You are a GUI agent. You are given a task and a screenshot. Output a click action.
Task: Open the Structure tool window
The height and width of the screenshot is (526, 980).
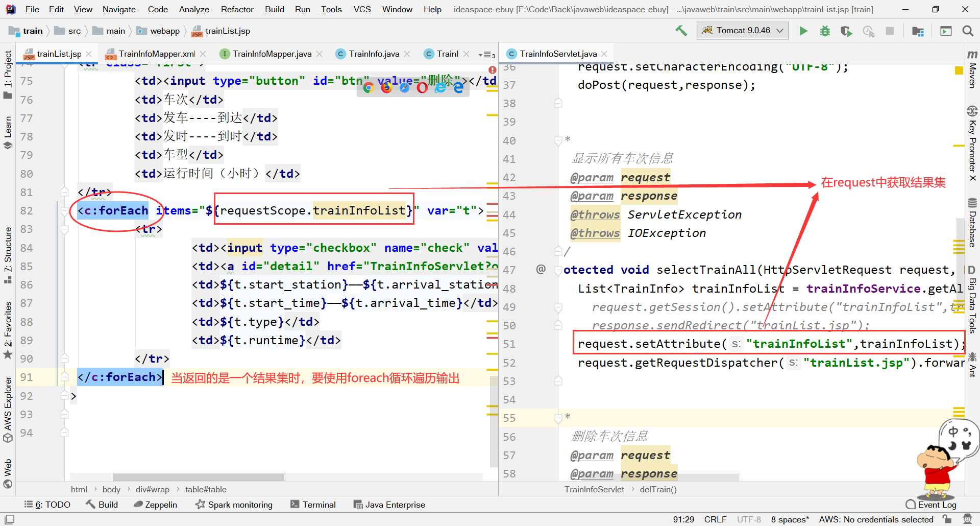point(8,255)
